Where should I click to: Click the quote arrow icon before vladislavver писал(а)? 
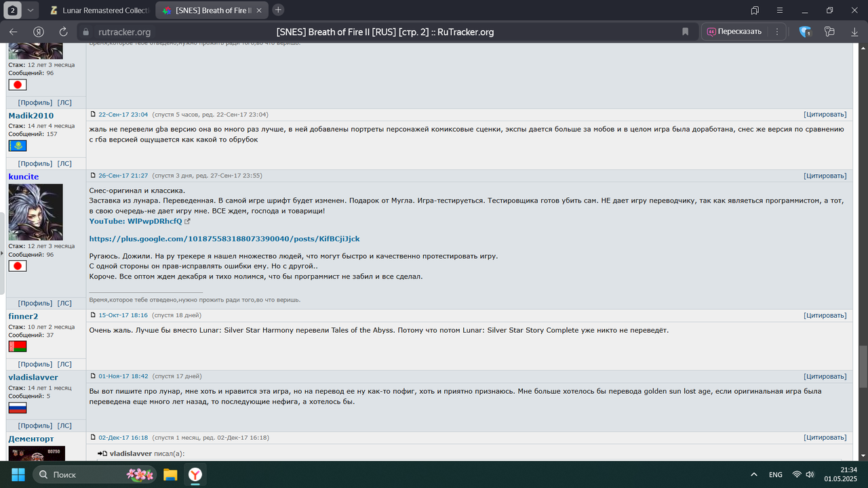click(x=102, y=453)
